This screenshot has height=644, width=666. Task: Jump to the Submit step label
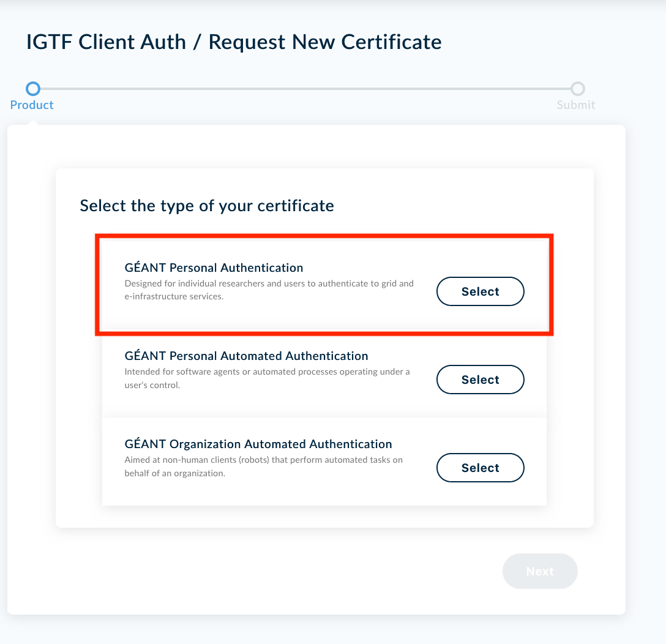575,105
